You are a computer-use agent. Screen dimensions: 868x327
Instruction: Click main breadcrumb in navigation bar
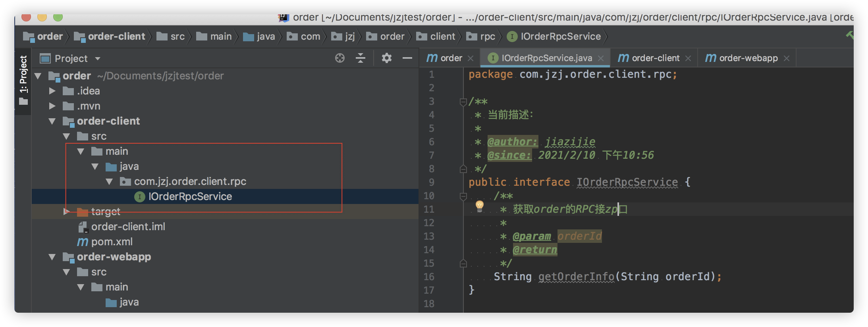tap(214, 37)
